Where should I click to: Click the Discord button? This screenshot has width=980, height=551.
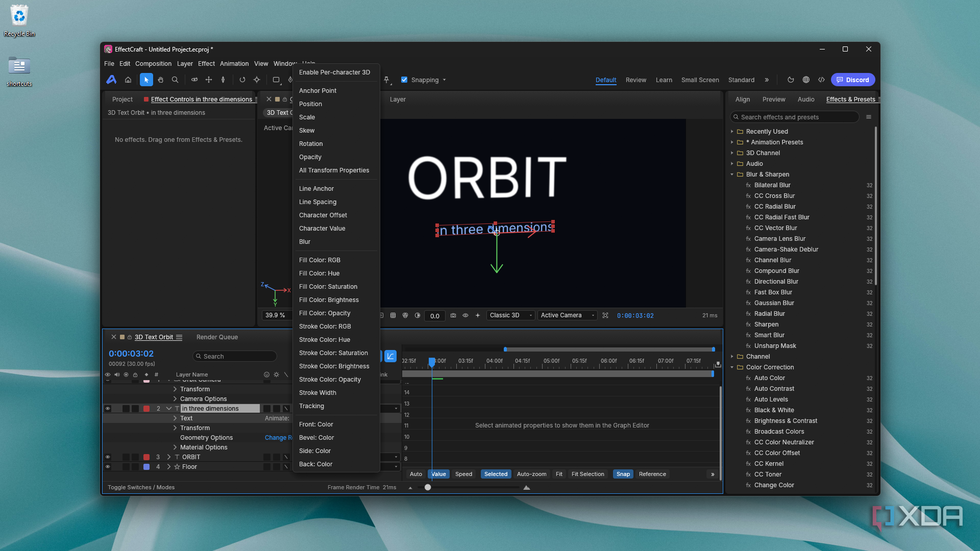click(x=853, y=80)
